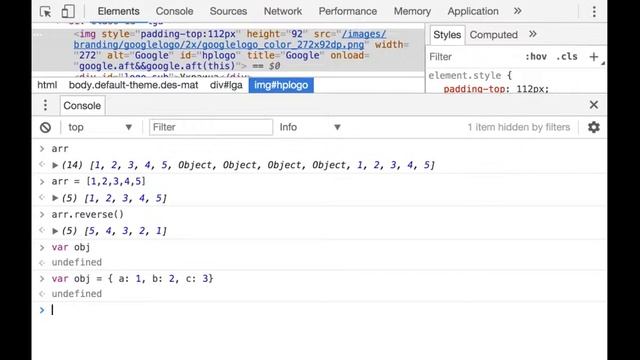
Task: Click the 'arr = [1,2,3,4,5]' console entry
Action: tap(98, 181)
